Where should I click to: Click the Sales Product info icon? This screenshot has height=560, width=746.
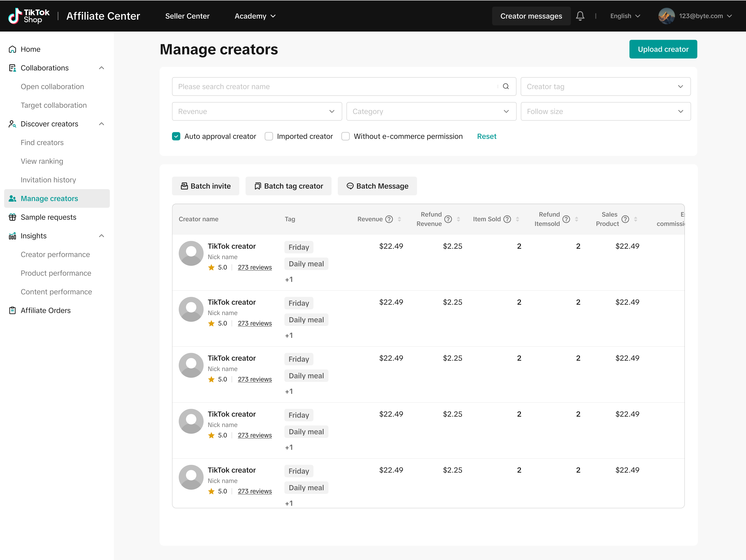(625, 219)
